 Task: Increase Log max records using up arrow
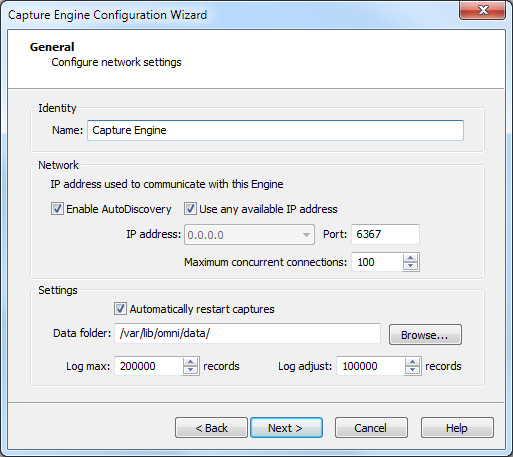point(190,362)
